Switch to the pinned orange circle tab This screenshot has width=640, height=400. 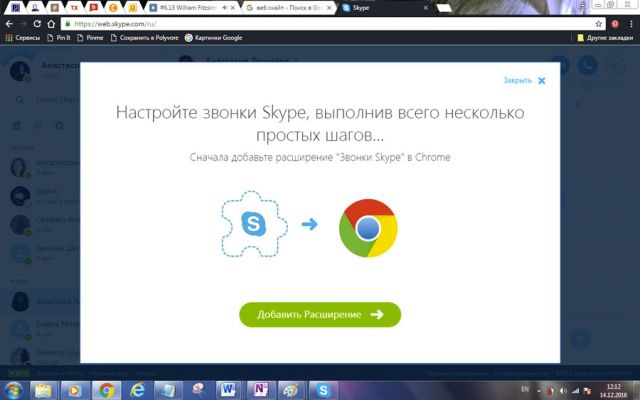[x=113, y=8]
